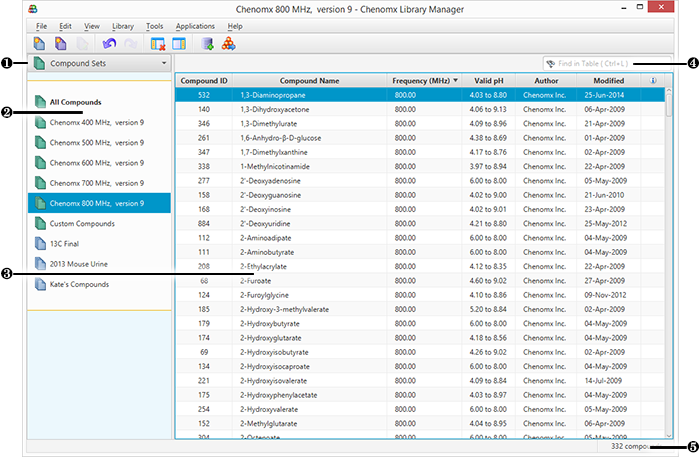The image size is (700, 457).
Task: Click the blue undo arrow icon
Action: (109, 43)
